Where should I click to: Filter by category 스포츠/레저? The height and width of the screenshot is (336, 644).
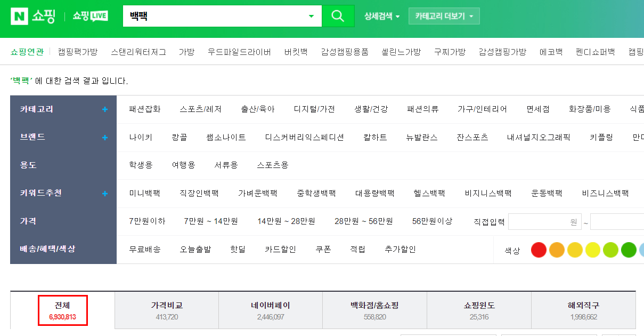tap(201, 109)
